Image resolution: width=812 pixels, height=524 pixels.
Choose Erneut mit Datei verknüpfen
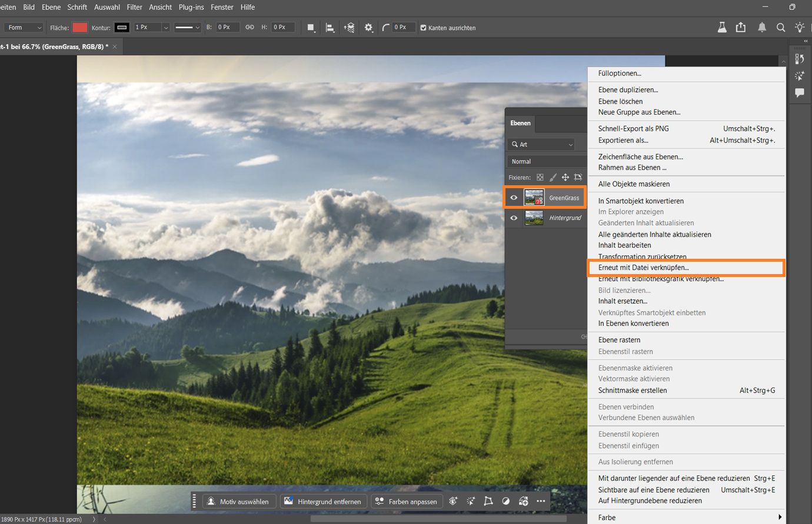[643, 268]
